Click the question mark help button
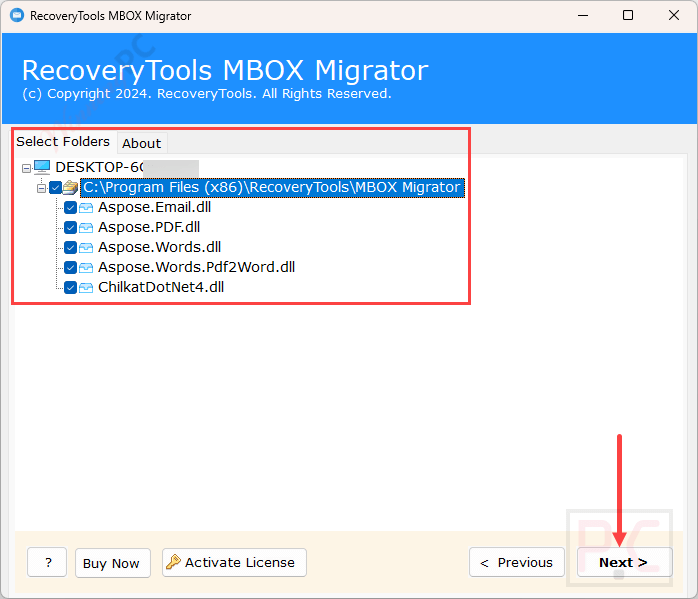The image size is (698, 599). (x=47, y=563)
